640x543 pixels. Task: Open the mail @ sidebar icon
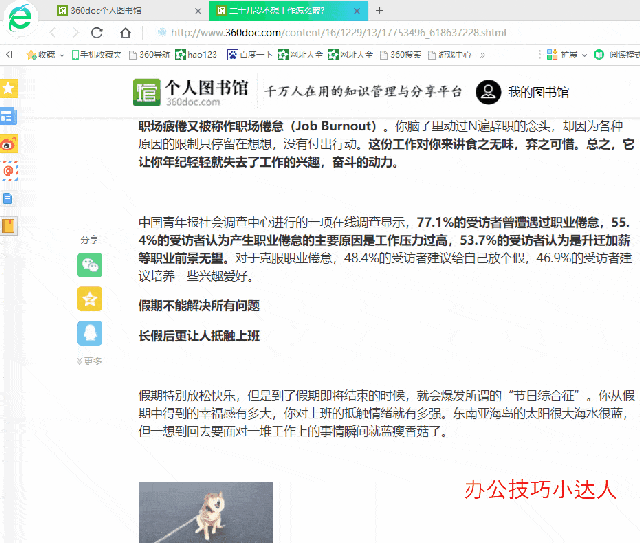click(x=9, y=171)
